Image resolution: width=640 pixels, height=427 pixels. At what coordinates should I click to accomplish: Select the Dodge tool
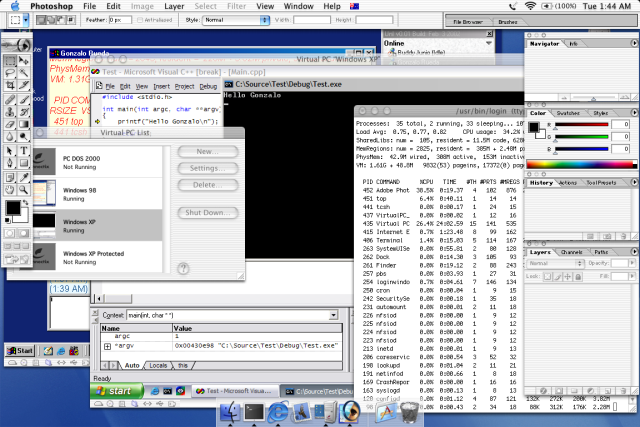24,136
